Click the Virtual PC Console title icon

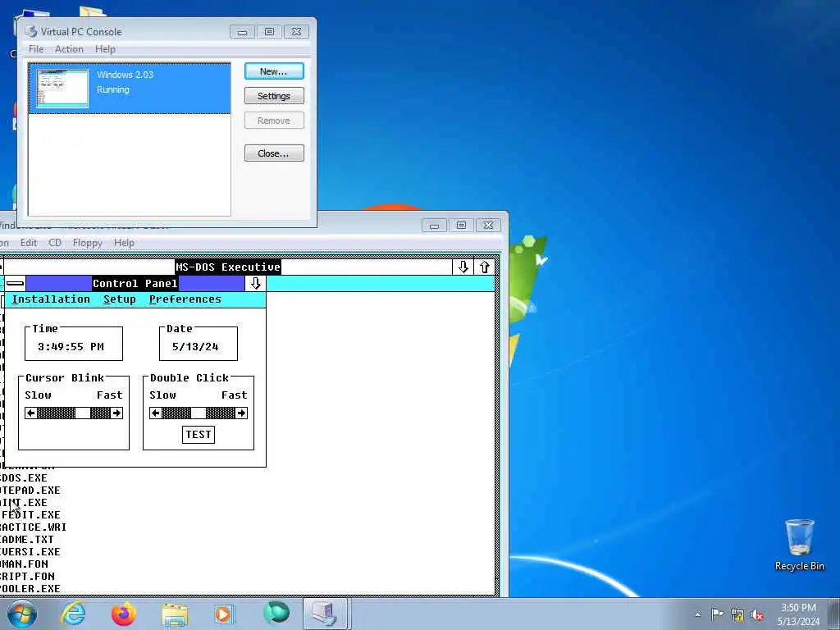[x=31, y=32]
